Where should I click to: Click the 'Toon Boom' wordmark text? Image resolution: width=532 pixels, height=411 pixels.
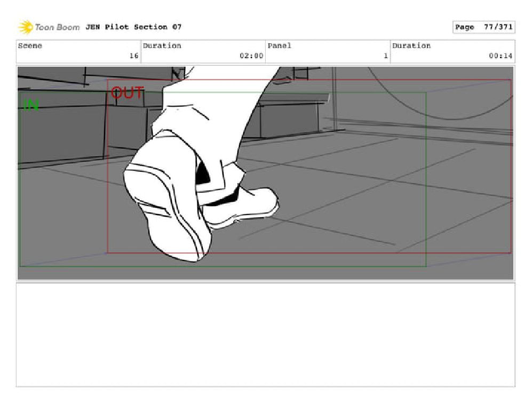click(x=57, y=27)
